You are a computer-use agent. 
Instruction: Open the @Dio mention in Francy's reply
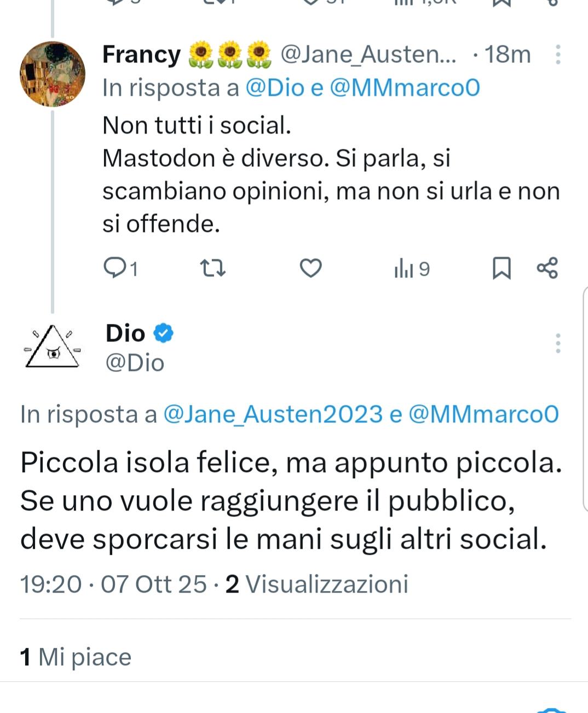tap(274, 88)
